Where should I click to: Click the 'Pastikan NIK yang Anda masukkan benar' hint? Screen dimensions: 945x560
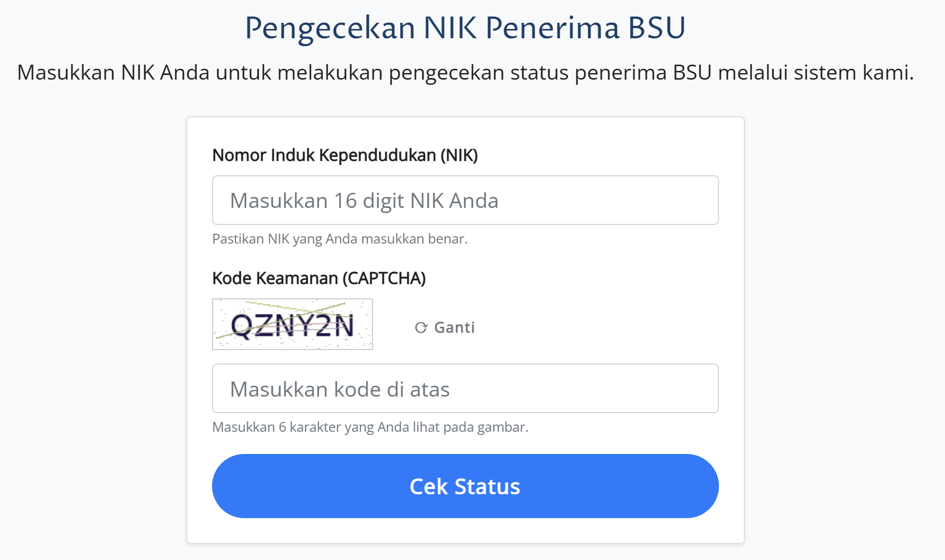point(340,239)
